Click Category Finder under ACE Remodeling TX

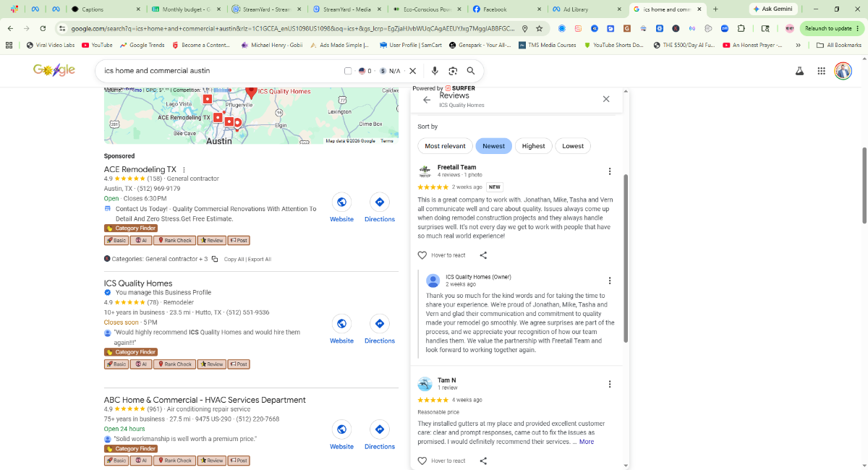coord(131,228)
